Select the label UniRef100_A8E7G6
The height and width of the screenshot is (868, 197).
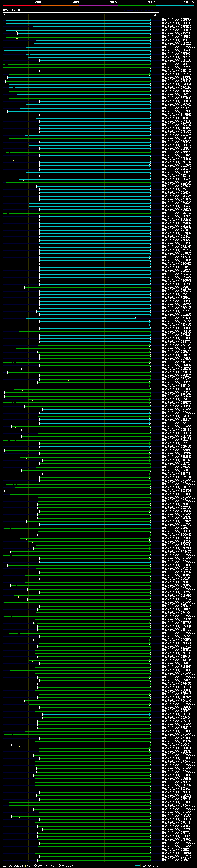click(177, 436)
